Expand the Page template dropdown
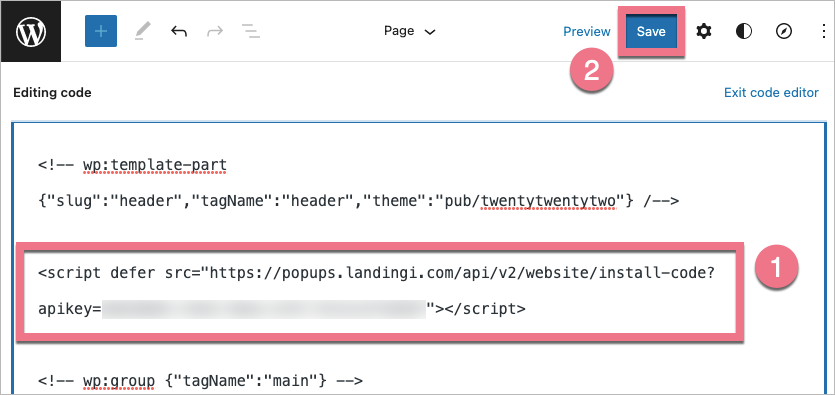This screenshot has width=835, height=395. [x=410, y=31]
